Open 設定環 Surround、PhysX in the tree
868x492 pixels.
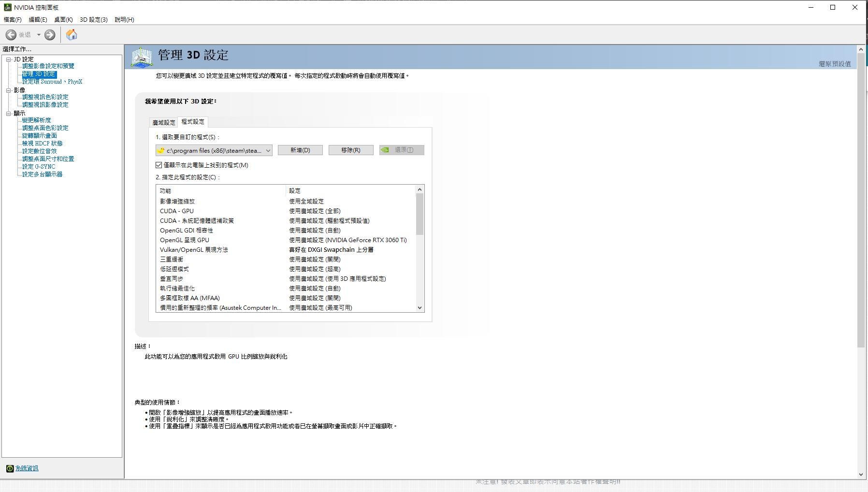tap(52, 82)
